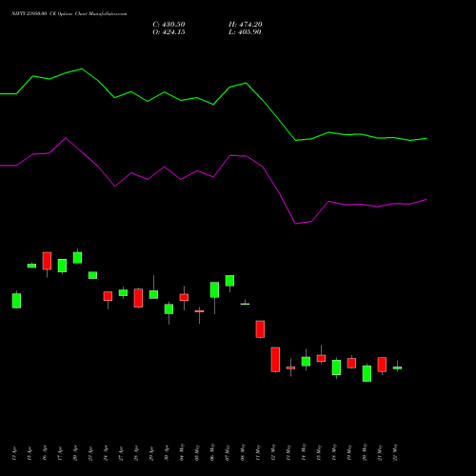This screenshot has width=476, height=476.
Task: Click the close price value C: 430.50
Action: 169,25
